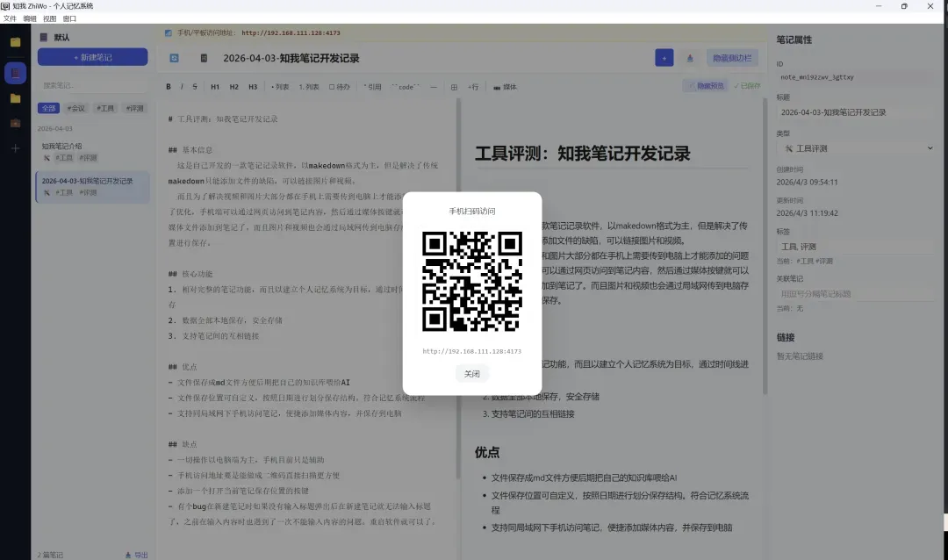Viewport: 948px width, 560px height.
Task: Insert horizontal rule dash
Action: 434,87
